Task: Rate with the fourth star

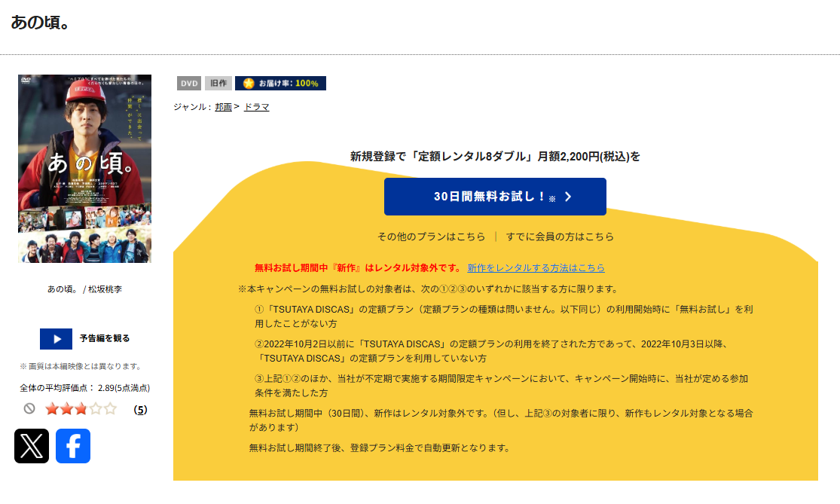Action: pyautogui.click(x=96, y=409)
